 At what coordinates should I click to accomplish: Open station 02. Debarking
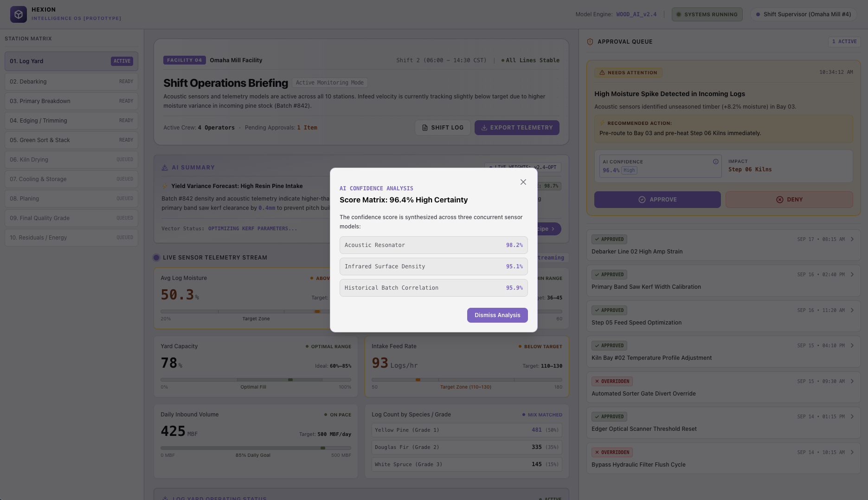(71, 82)
